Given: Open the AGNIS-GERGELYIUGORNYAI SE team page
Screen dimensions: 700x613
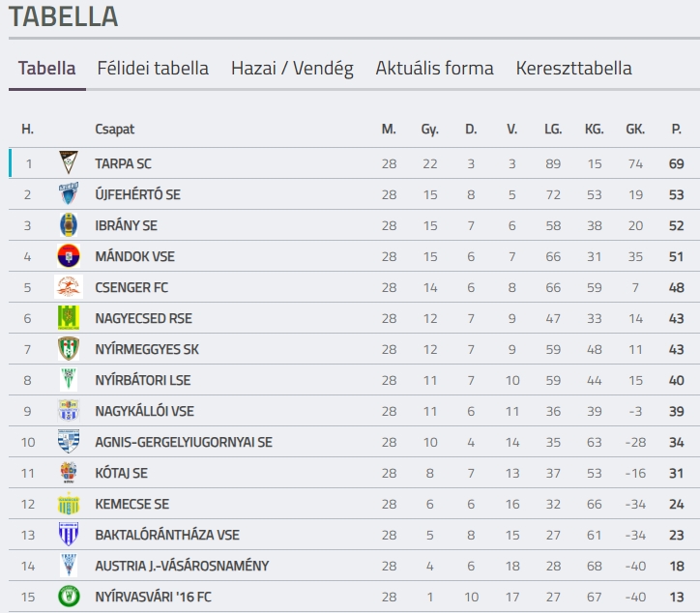Looking at the screenshot, I should click(184, 442).
